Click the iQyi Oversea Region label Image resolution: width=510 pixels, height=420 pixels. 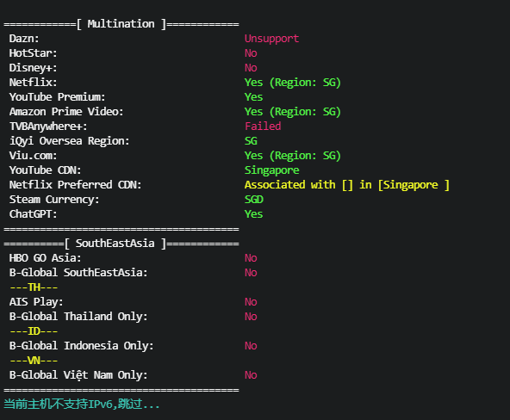[x=69, y=141]
